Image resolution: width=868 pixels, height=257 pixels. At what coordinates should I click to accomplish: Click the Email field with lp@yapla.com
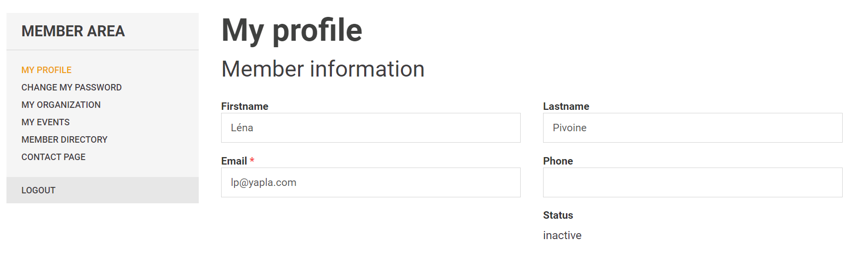click(370, 182)
